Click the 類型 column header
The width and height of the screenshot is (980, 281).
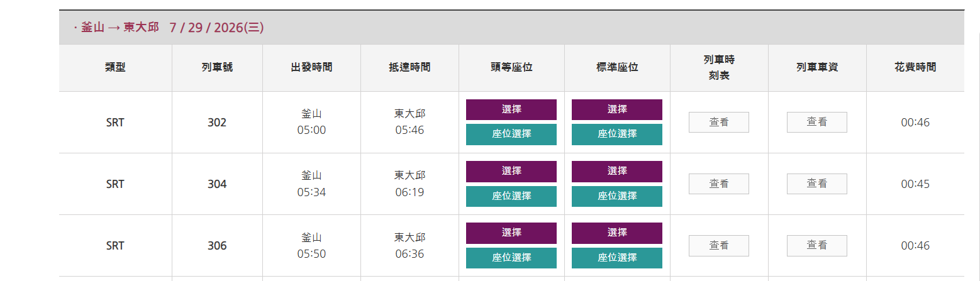tap(115, 67)
